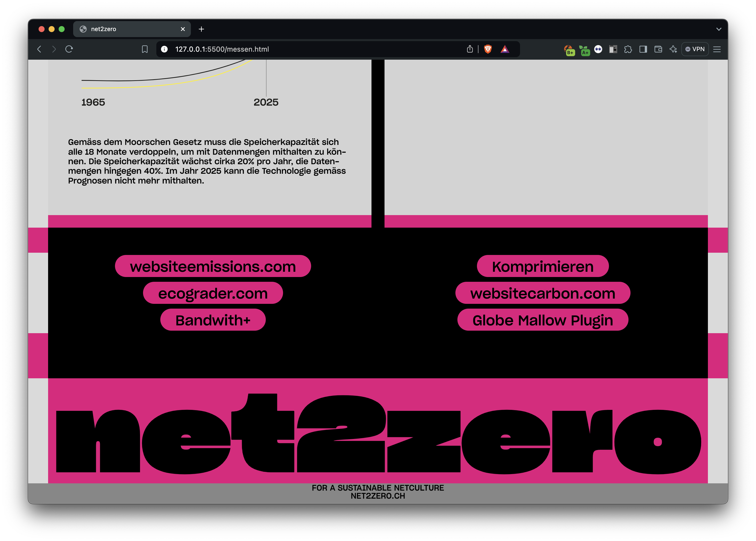The height and width of the screenshot is (541, 756).
Task: Open the Globe Mallow Plugin link
Action: [543, 320]
